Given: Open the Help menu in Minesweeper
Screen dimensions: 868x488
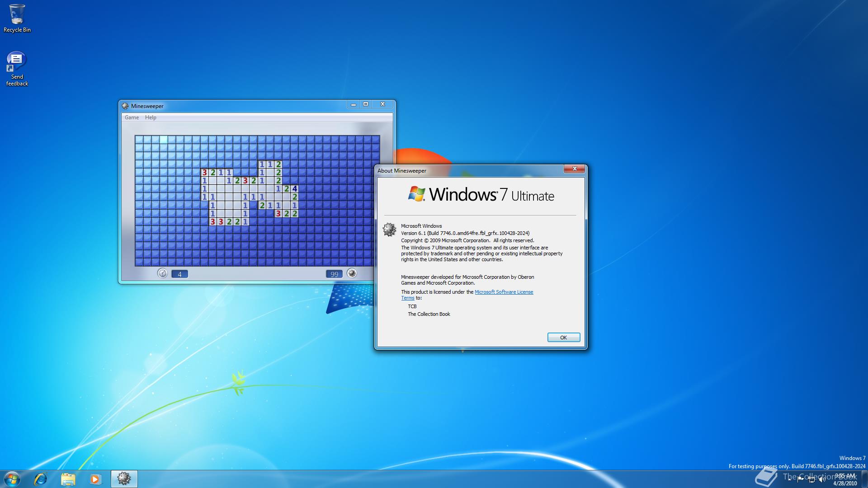Looking at the screenshot, I should [151, 117].
